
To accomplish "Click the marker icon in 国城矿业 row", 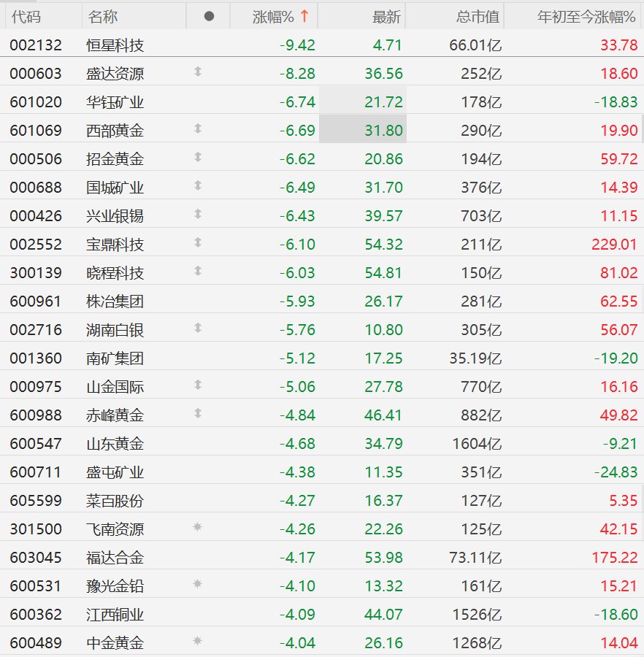I will [198, 186].
